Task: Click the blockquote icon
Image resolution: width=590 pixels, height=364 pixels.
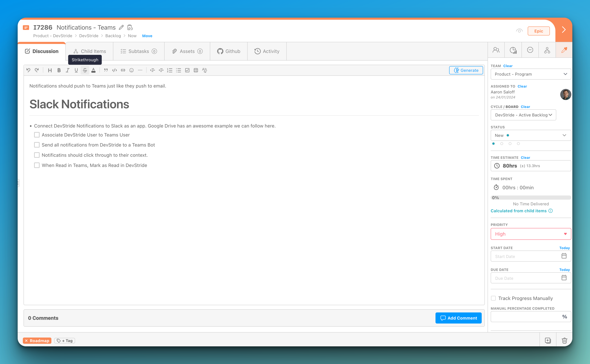Action: point(106,70)
